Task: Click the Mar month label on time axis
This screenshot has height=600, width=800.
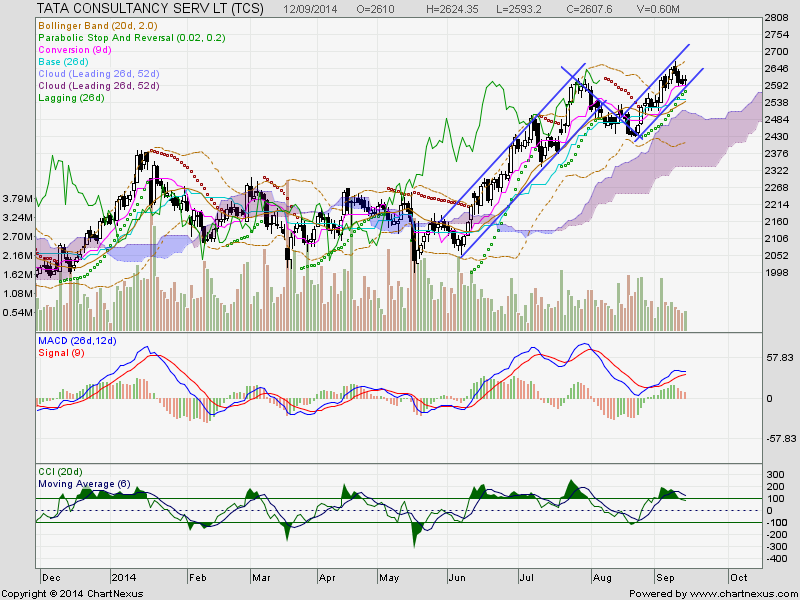Action: [x=261, y=578]
